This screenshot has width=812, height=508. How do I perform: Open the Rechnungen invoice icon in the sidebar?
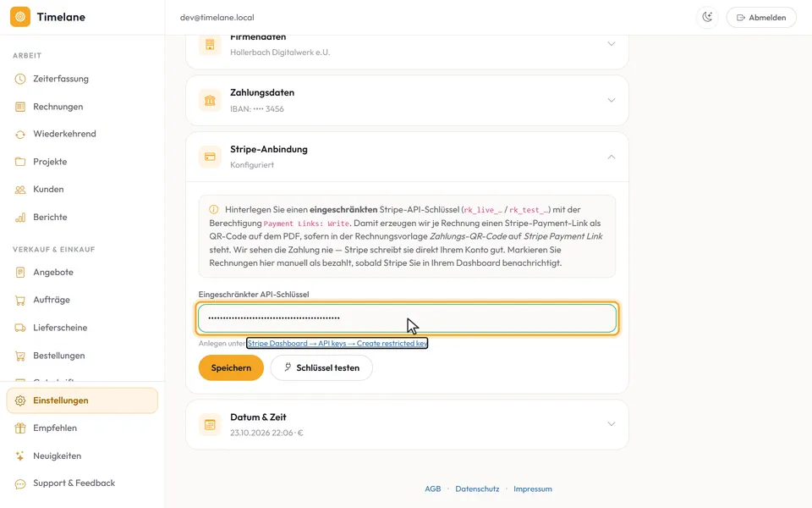click(x=20, y=107)
